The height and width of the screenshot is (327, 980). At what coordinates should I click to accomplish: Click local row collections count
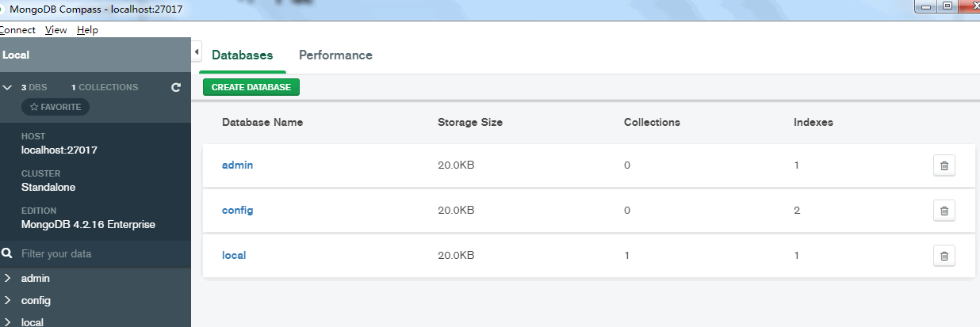click(626, 256)
